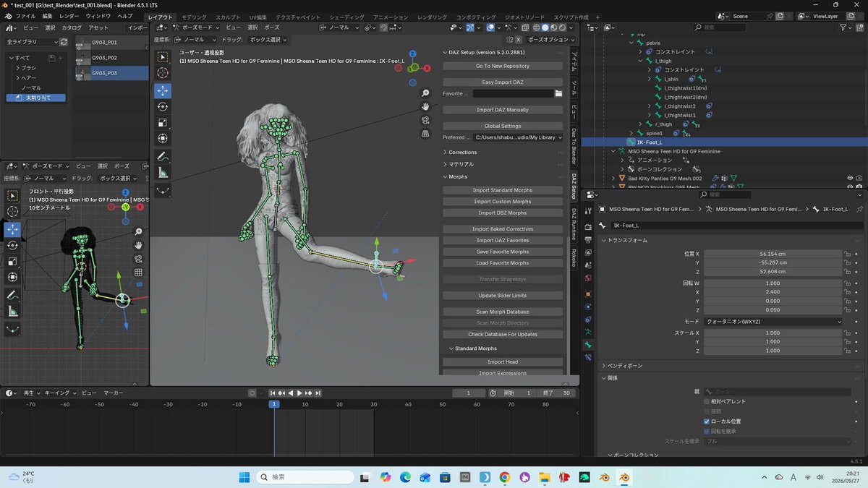Play the animation in timeline
This screenshot has height=488, width=868.
pyautogui.click(x=299, y=393)
